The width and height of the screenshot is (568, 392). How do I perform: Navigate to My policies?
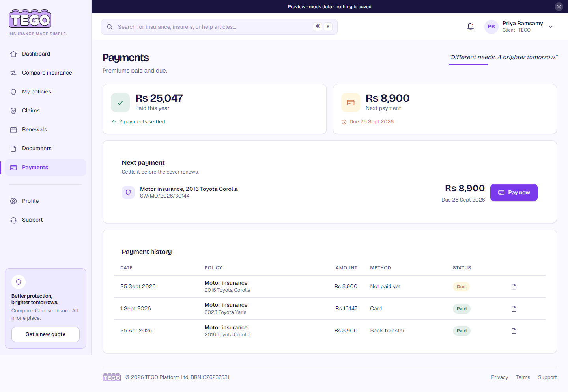45,91
